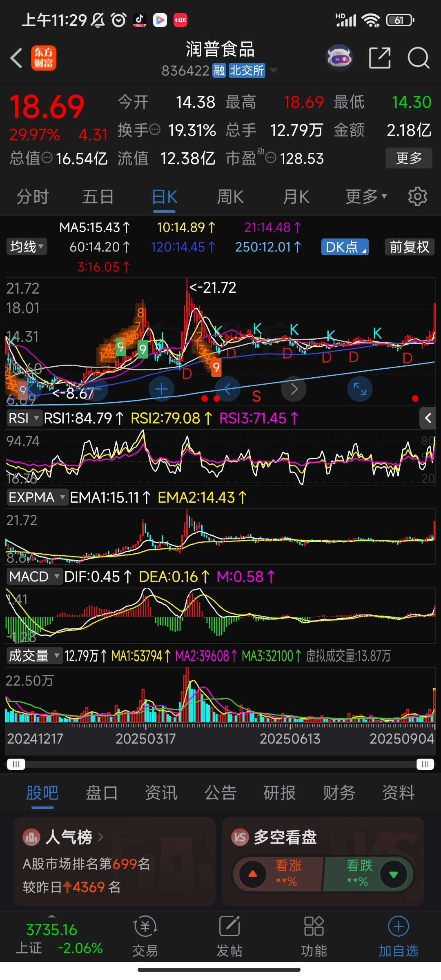Switch to 周K chart tab
This screenshot has width=441, height=980.
230,197
